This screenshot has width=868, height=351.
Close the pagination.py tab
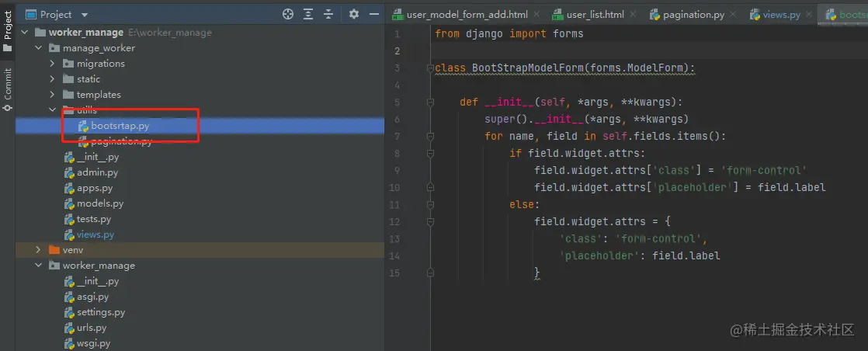tap(733, 15)
